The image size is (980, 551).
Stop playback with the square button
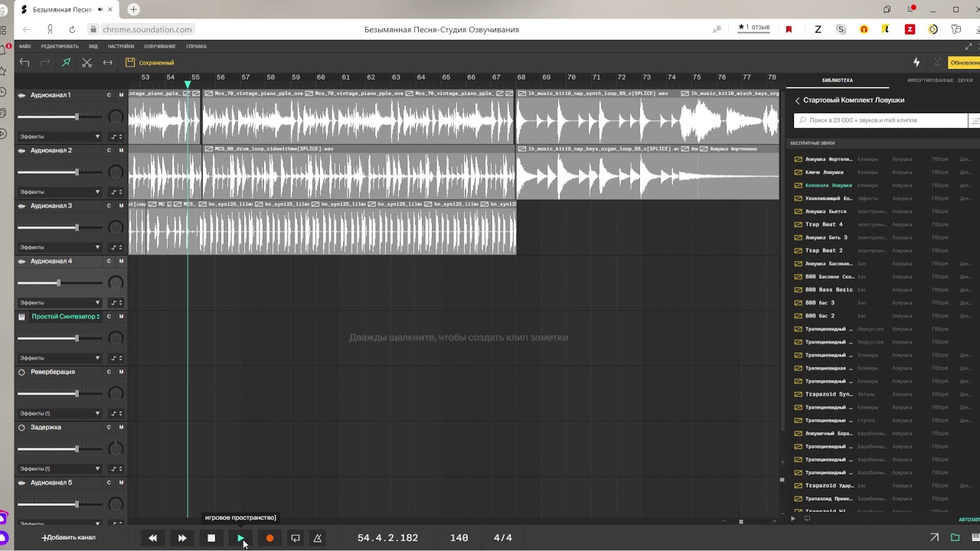point(211,538)
